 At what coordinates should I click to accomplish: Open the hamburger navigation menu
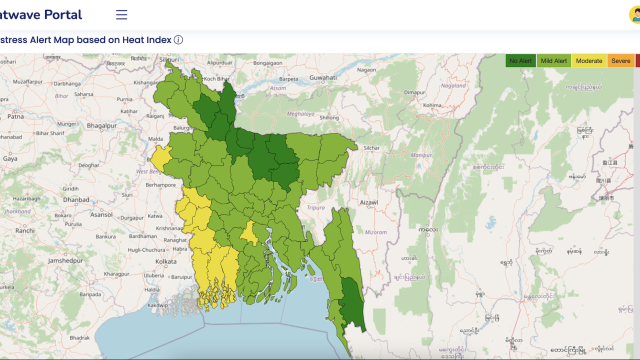click(x=121, y=15)
